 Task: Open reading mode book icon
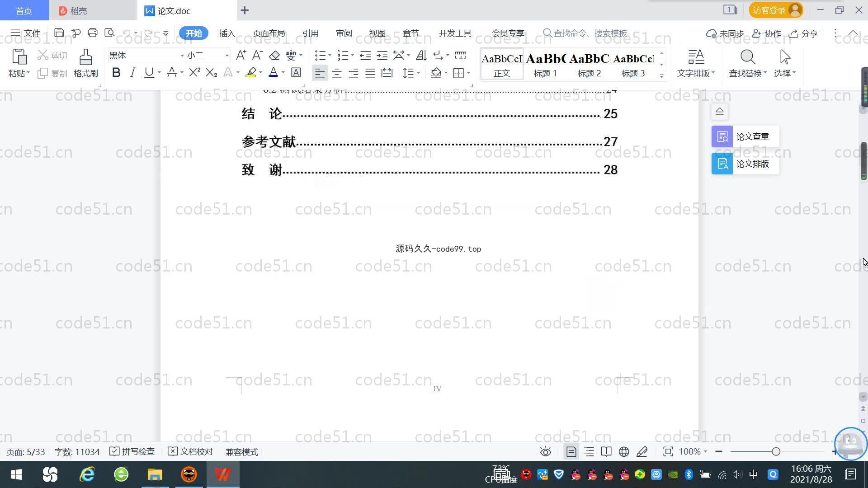click(606, 451)
